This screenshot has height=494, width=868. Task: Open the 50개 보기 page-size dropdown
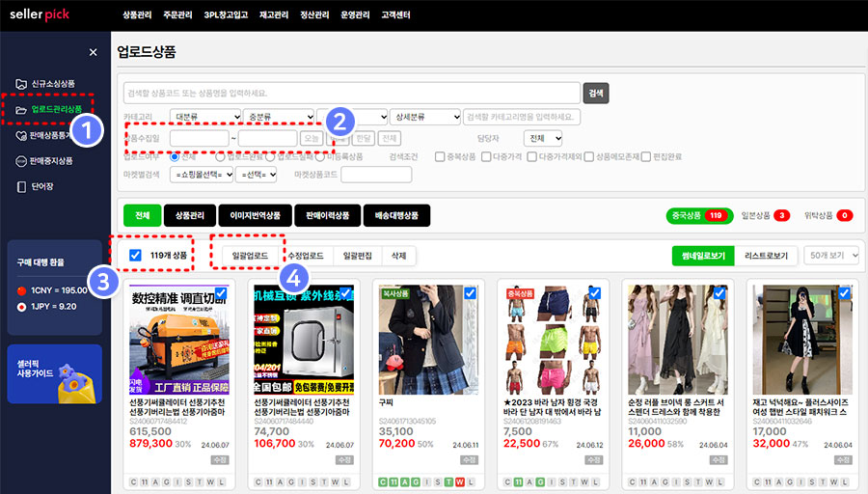pos(830,256)
